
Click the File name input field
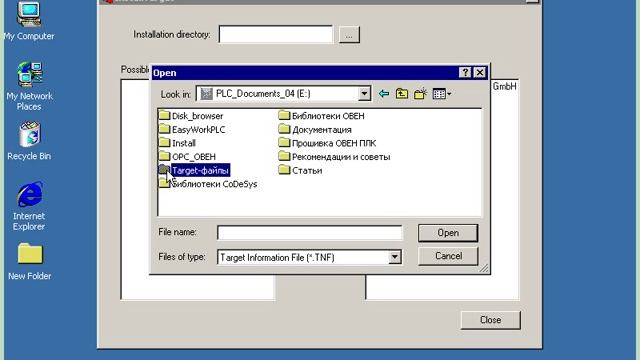pyautogui.click(x=309, y=233)
